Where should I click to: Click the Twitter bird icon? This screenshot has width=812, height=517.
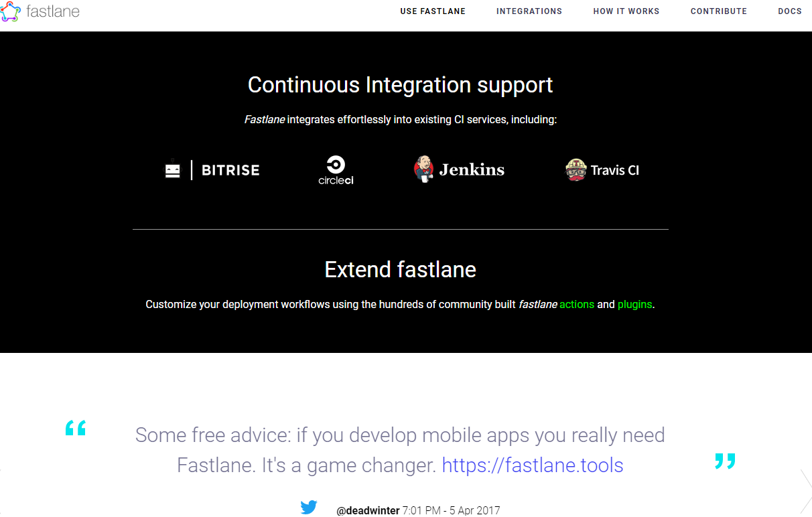click(309, 507)
